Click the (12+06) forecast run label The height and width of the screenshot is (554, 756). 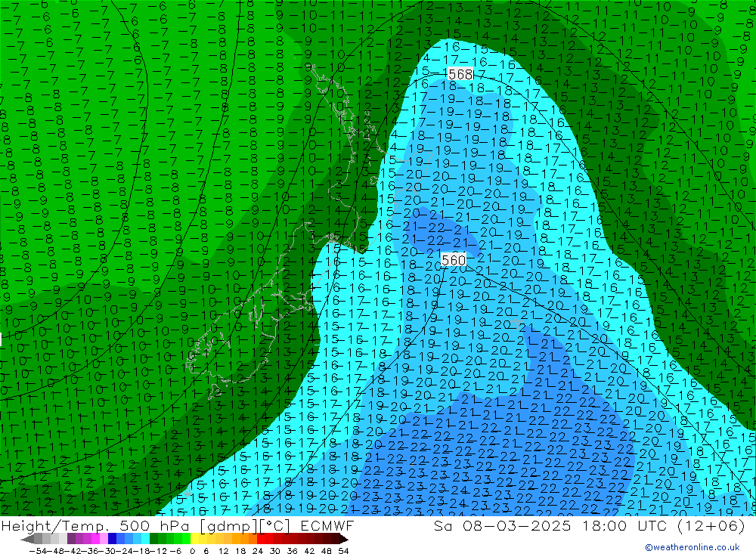click(711, 525)
